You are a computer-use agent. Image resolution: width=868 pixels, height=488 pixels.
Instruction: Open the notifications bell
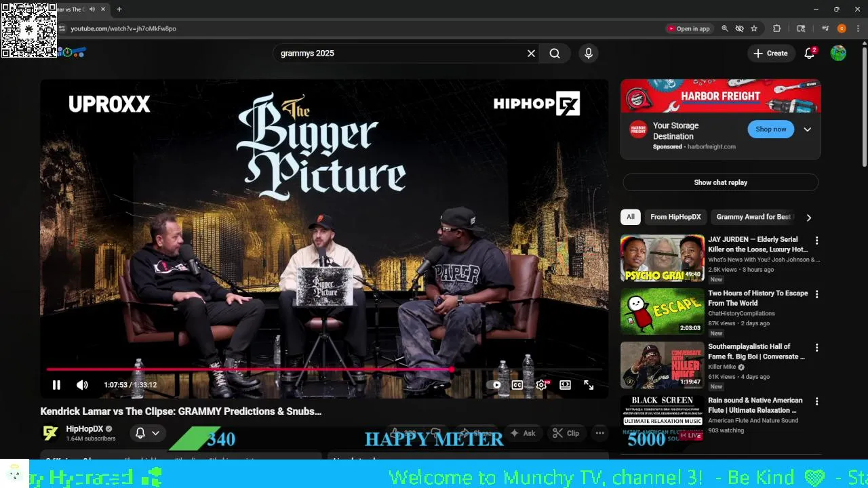(809, 54)
